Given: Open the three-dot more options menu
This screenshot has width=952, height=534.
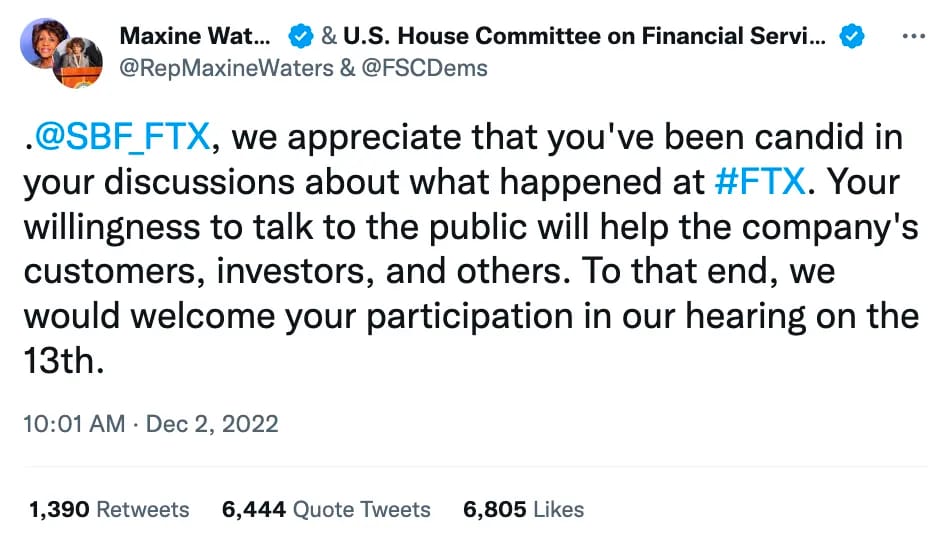Looking at the screenshot, I should (914, 36).
